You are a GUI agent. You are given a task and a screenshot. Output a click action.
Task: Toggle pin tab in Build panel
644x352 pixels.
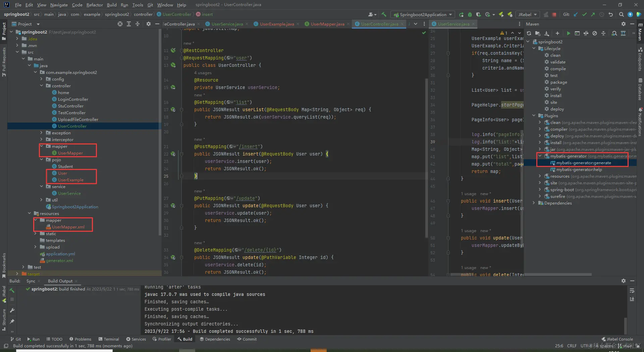12,321
